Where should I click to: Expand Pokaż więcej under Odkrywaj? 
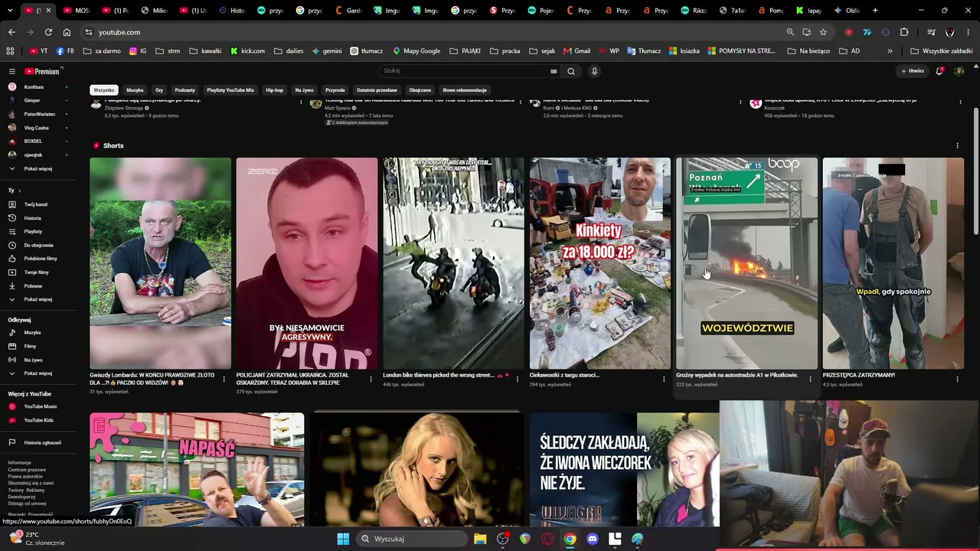pyautogui.click(x=36, y=373)
